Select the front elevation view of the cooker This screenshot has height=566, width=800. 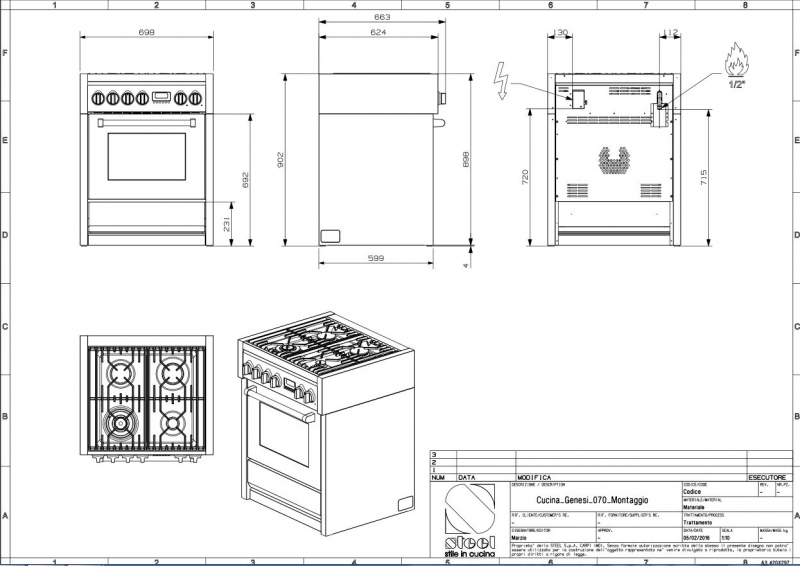tap(147, 160)
